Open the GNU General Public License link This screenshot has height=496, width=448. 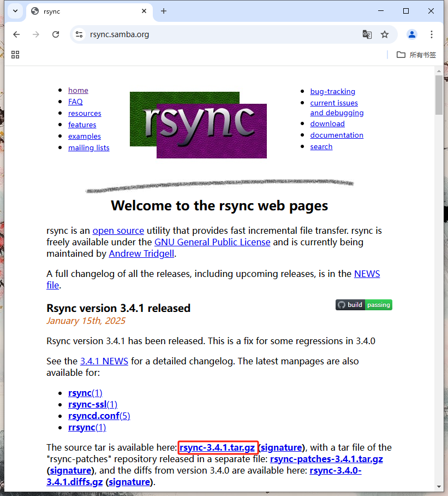click(212, 242)
